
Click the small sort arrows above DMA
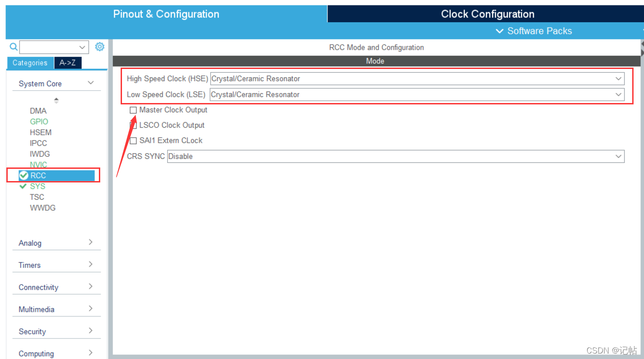[56, 100]
